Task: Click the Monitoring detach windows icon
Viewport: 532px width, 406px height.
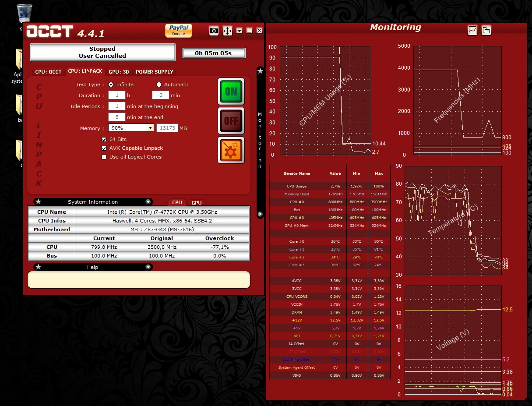Action: 486,30
